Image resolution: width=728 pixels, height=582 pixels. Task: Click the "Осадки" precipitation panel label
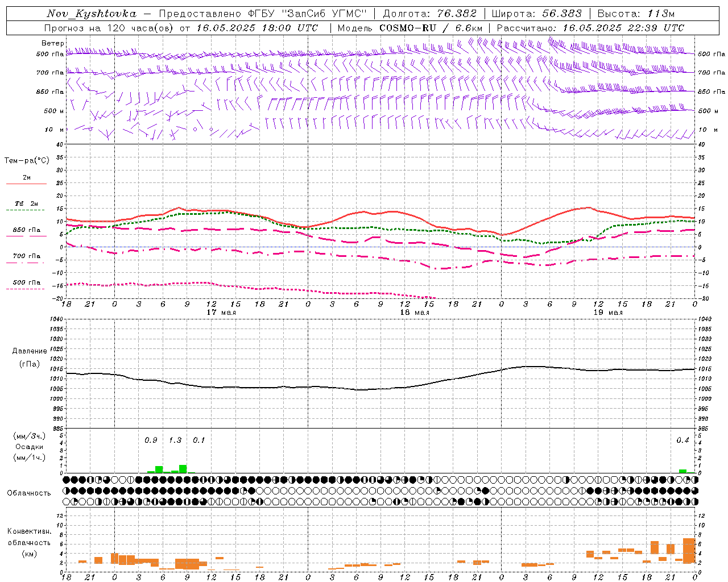pos(30,447)
